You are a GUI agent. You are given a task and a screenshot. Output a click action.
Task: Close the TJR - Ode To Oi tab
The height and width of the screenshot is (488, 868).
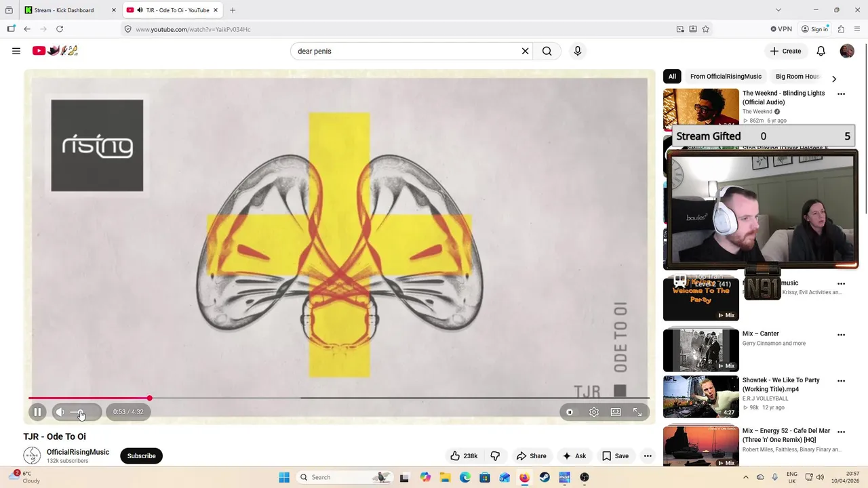(x=216, y=10)
